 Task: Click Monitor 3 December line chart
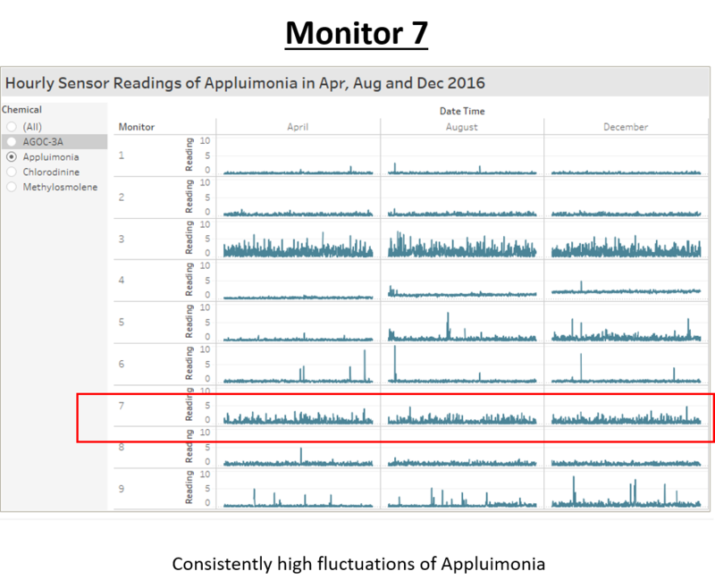627,239
